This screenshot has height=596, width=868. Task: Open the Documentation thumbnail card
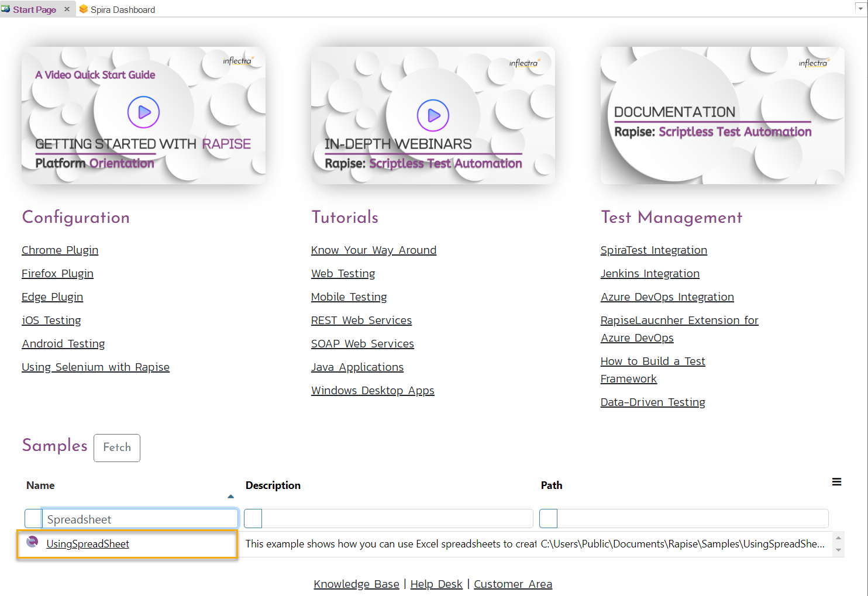pyautogui.click(x=722, y=116)
